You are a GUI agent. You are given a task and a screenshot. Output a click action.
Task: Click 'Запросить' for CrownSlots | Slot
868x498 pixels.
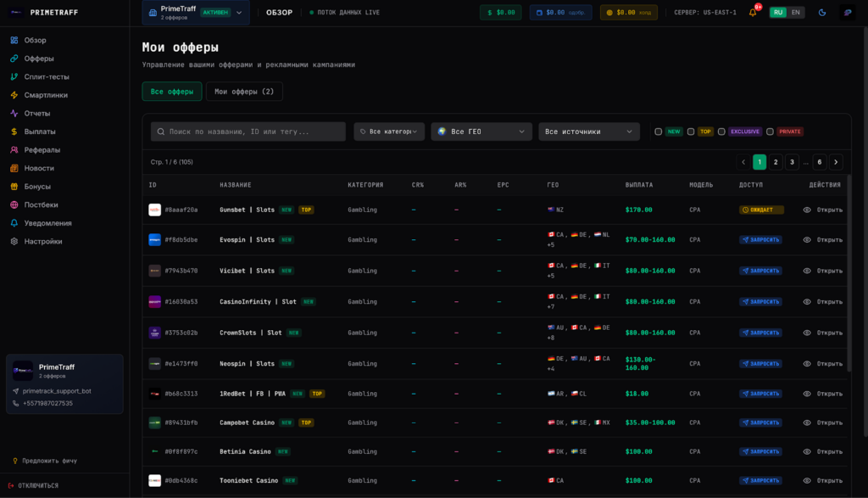coord(760,333)
